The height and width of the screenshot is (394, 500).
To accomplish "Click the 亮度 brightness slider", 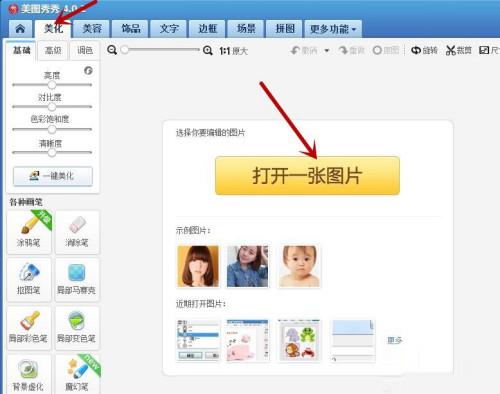I will click(x=52, y=85).
